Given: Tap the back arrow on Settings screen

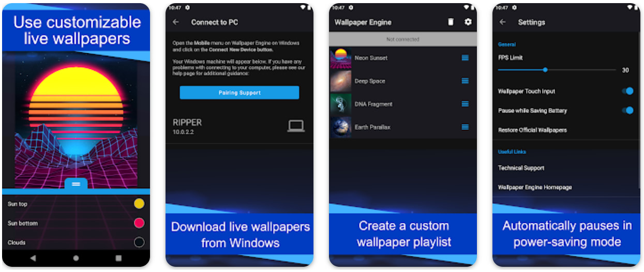Looking at the screenshot, I should pyautogui.click(x=502, y=22).
